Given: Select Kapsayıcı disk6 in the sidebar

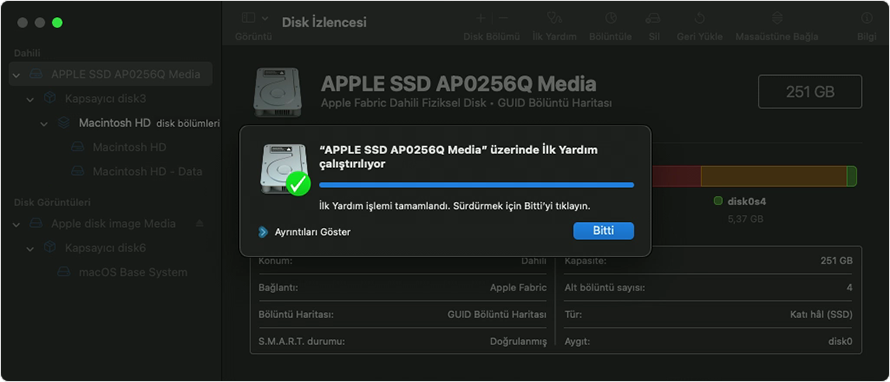Looking at the screenshot, I should (x=106, y=248).
